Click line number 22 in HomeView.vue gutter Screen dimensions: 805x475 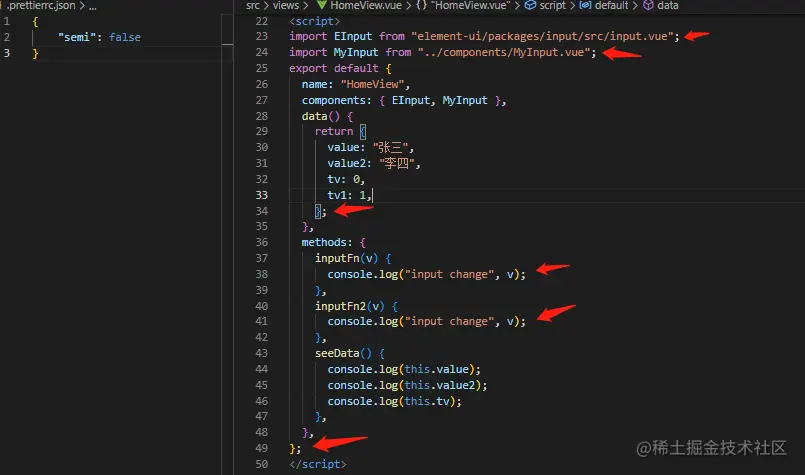click(261, 21)
